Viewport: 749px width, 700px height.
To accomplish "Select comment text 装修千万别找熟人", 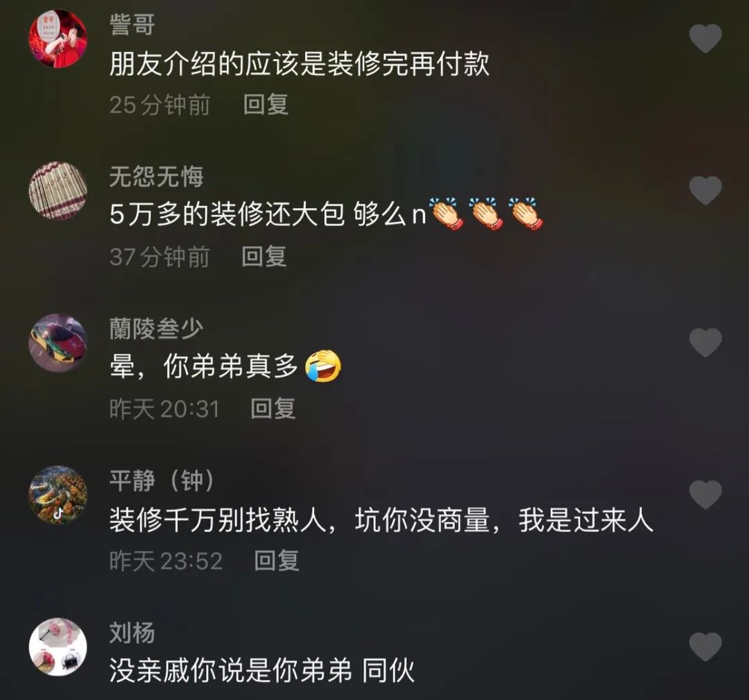I will coord(218,520).
